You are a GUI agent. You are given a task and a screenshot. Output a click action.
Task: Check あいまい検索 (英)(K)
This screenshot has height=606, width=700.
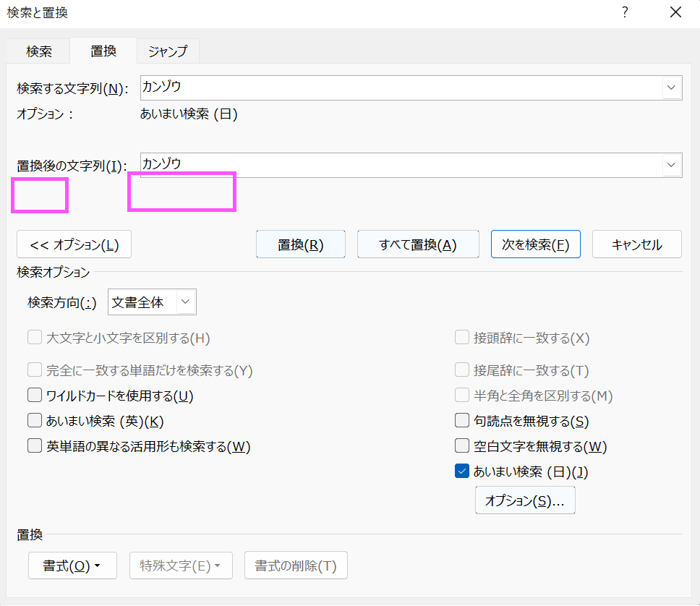tap(35, 421)
